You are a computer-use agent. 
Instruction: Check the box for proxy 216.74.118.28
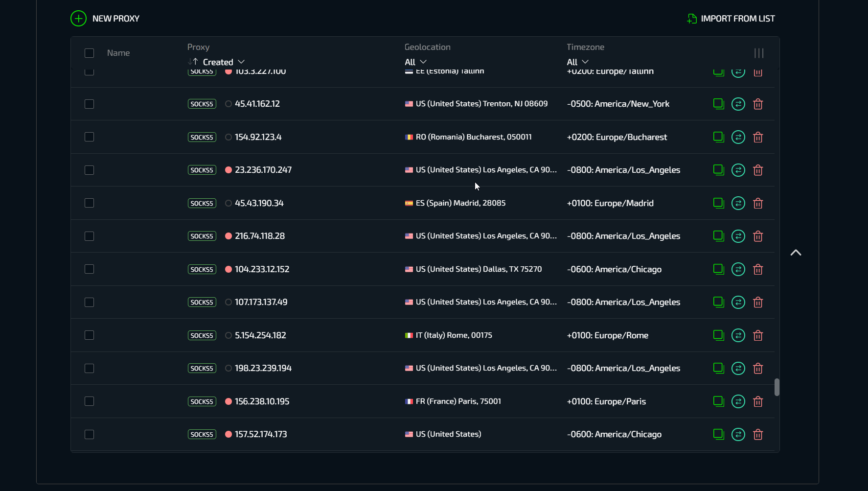(89, 236)
